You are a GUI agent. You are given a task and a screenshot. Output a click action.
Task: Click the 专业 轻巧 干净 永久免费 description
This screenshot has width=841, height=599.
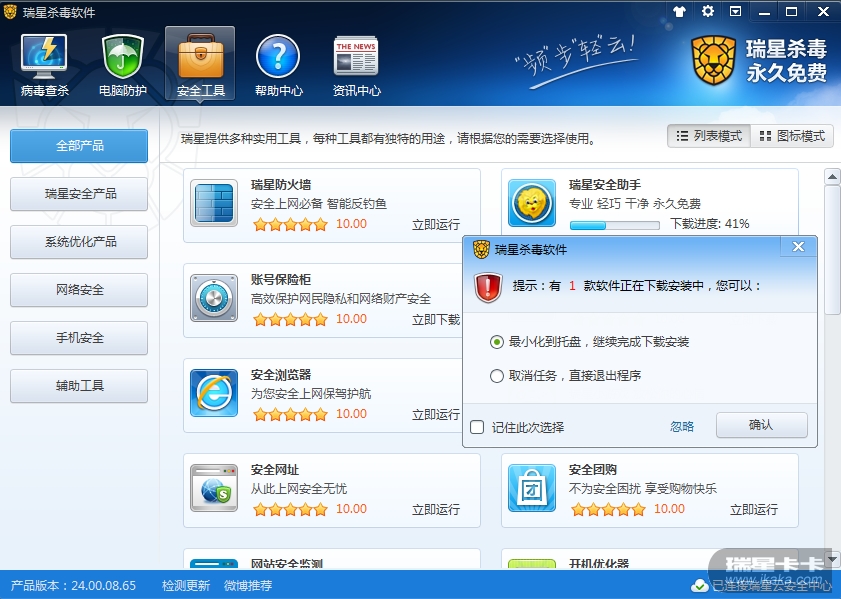coord(635,204)
